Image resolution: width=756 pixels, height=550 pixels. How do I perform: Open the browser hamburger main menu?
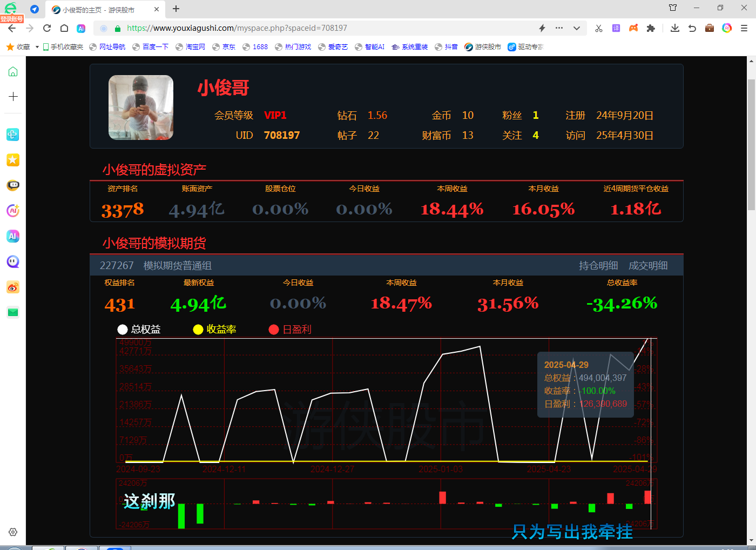(744, 28)
